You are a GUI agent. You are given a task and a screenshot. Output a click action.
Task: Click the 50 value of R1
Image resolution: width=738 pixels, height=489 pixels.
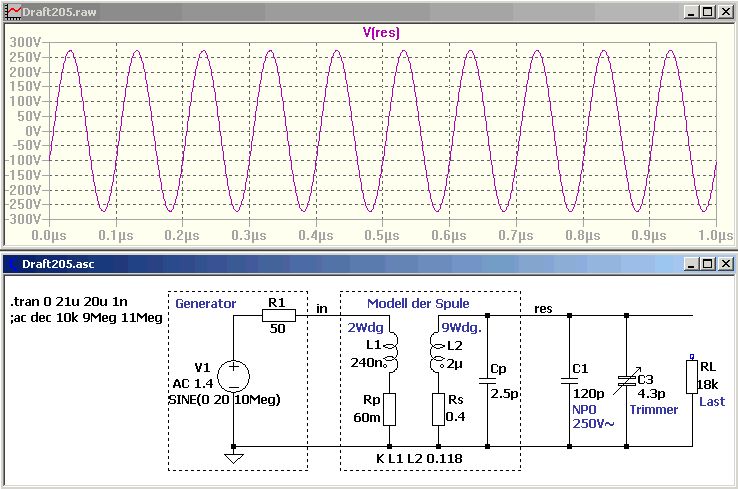(x=278, y=329)
